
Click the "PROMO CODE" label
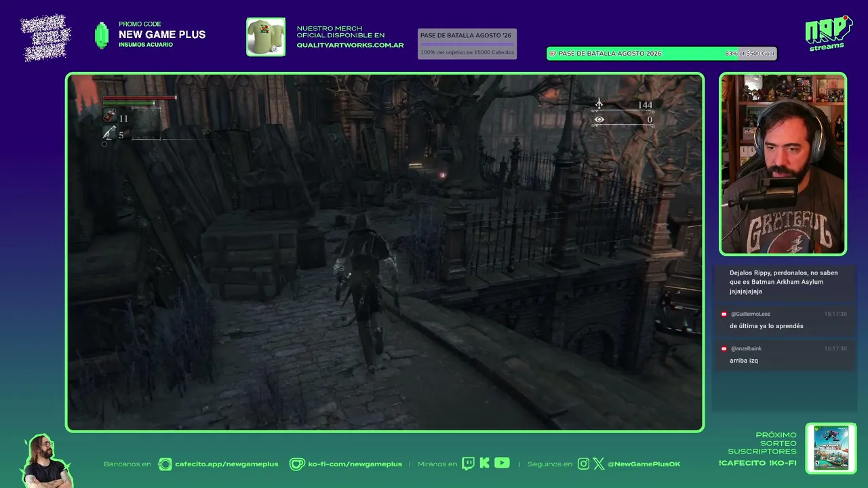pyautogui.click(x=140, y=24)
